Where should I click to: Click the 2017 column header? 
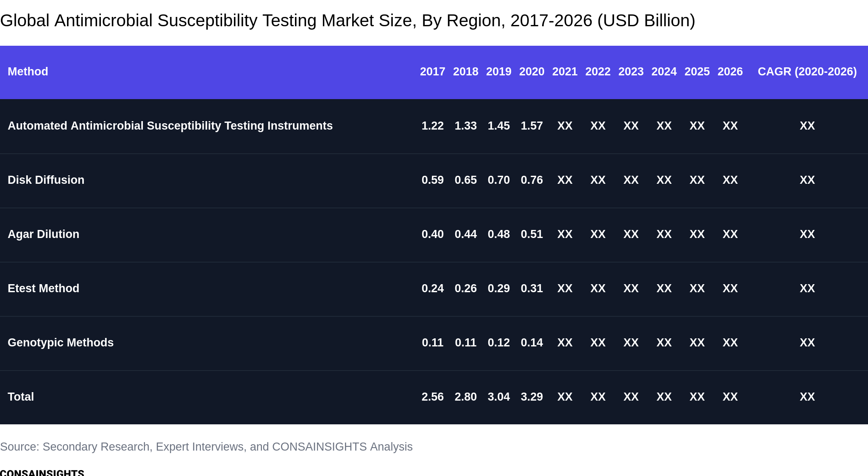pos(433,72)
